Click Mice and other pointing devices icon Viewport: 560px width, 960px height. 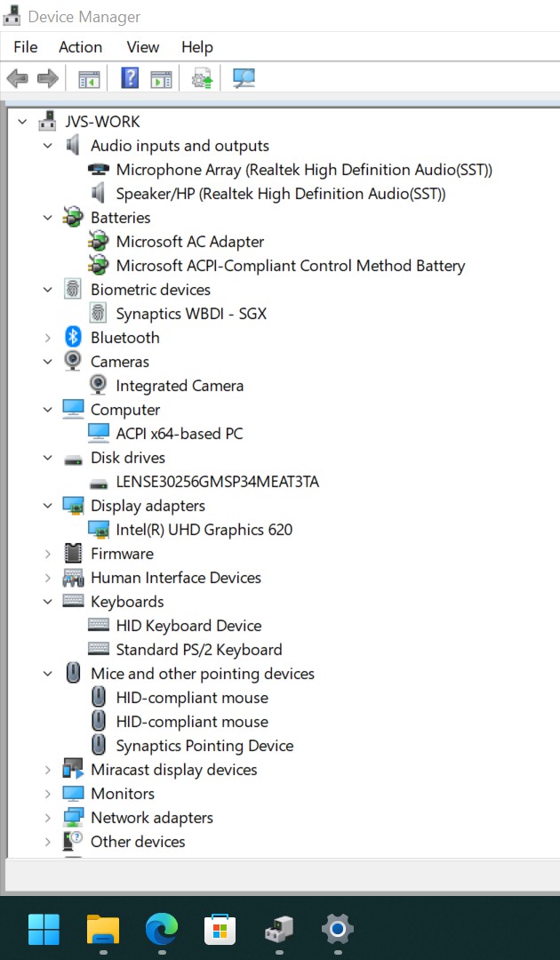[x=73, y=673]
